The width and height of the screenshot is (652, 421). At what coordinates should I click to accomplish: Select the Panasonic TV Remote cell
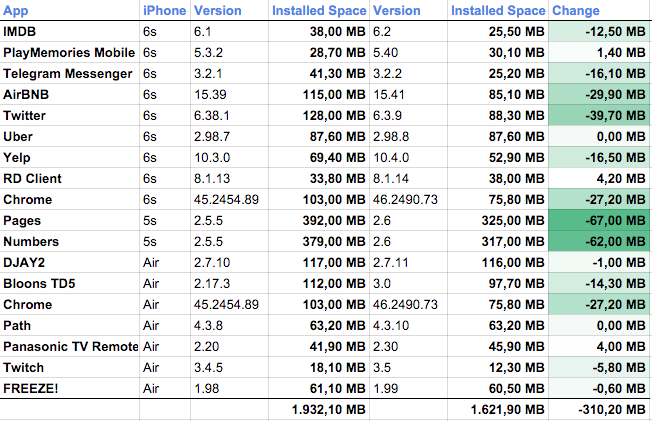point(70,347)
